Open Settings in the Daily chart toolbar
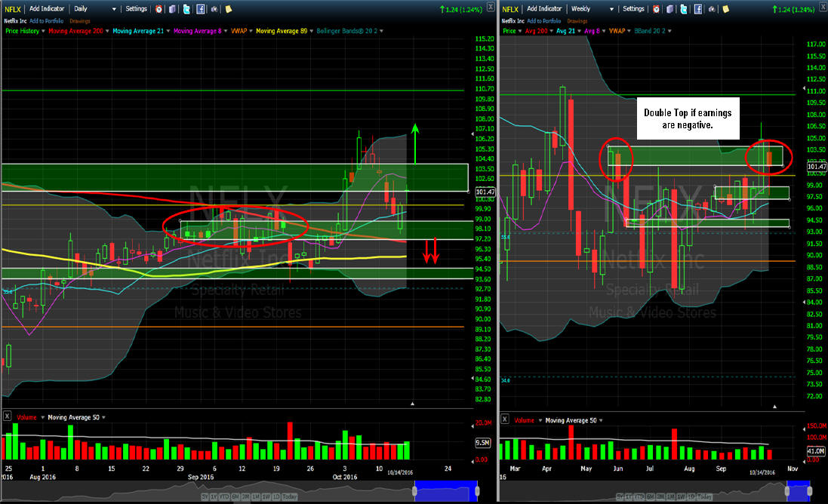The image size is (828, 504). point(137,9)
